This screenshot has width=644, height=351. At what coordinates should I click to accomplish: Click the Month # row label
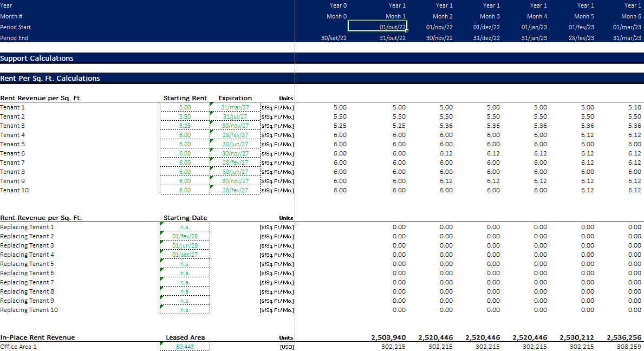pyautogui.click(x=11, y=16)
